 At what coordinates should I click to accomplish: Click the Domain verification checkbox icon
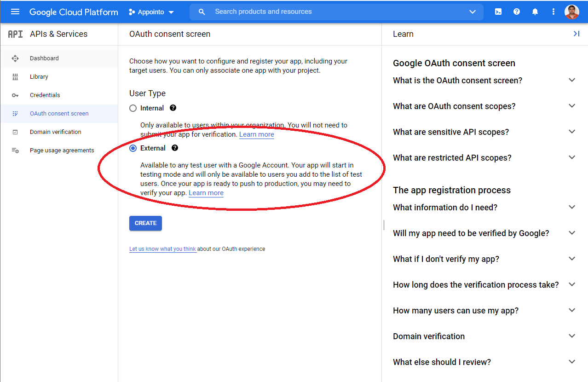15,132
